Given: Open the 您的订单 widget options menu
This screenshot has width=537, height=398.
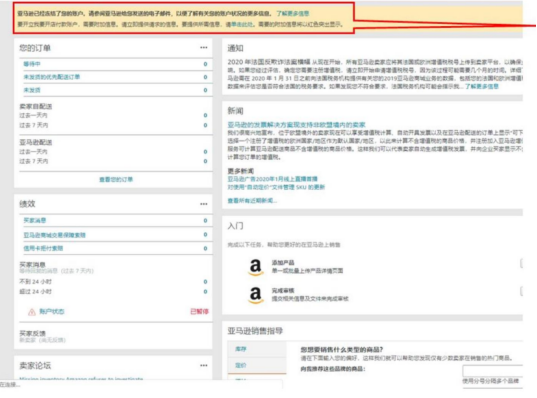Looking at the screenshot, I should [x=204, y=48].
